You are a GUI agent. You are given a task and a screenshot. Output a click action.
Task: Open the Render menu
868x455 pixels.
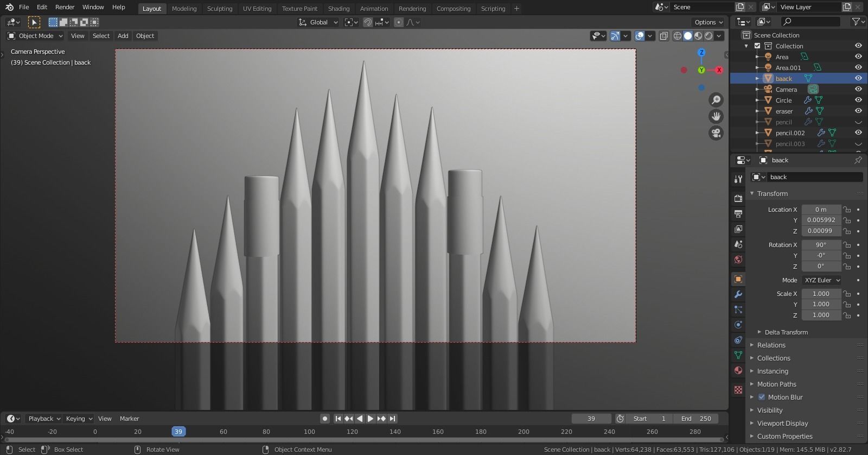65,8
